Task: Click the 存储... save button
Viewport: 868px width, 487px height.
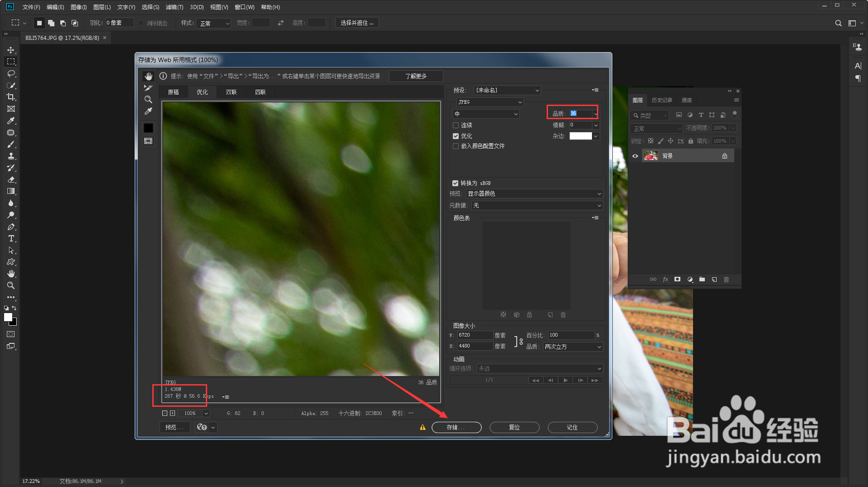Action: point(456,427)
